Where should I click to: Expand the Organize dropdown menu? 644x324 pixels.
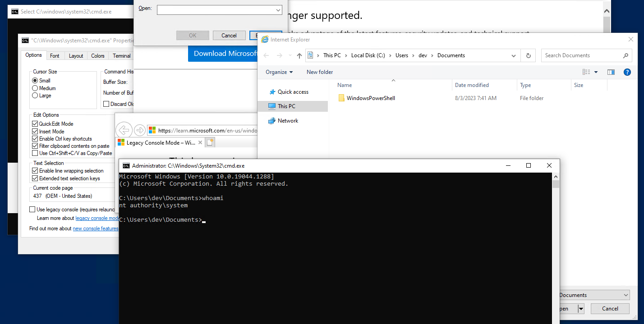point(279,72)
